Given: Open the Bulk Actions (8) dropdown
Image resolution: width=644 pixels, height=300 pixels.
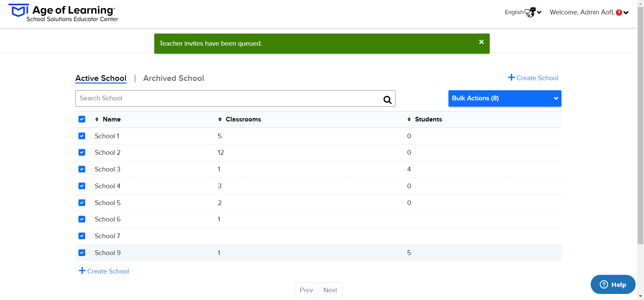Looking at the screenshot, I should point(505,98).
